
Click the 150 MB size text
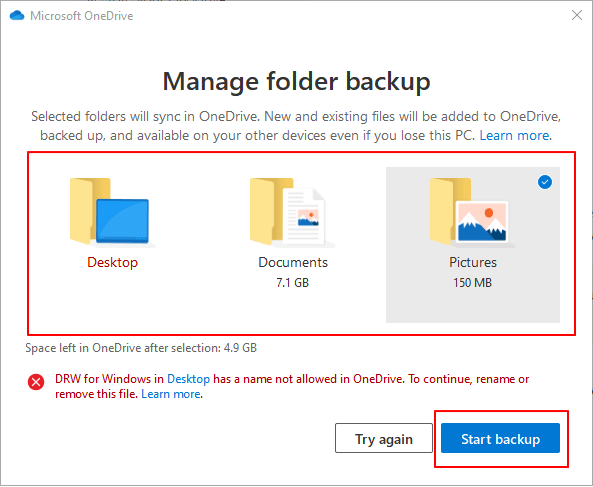click(472, 283)
